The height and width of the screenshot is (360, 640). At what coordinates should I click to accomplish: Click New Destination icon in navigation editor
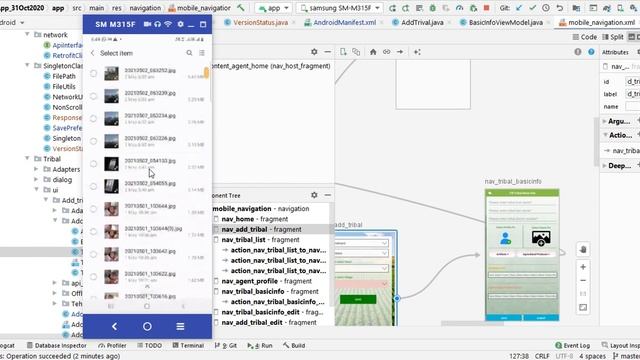coord(343,52)
